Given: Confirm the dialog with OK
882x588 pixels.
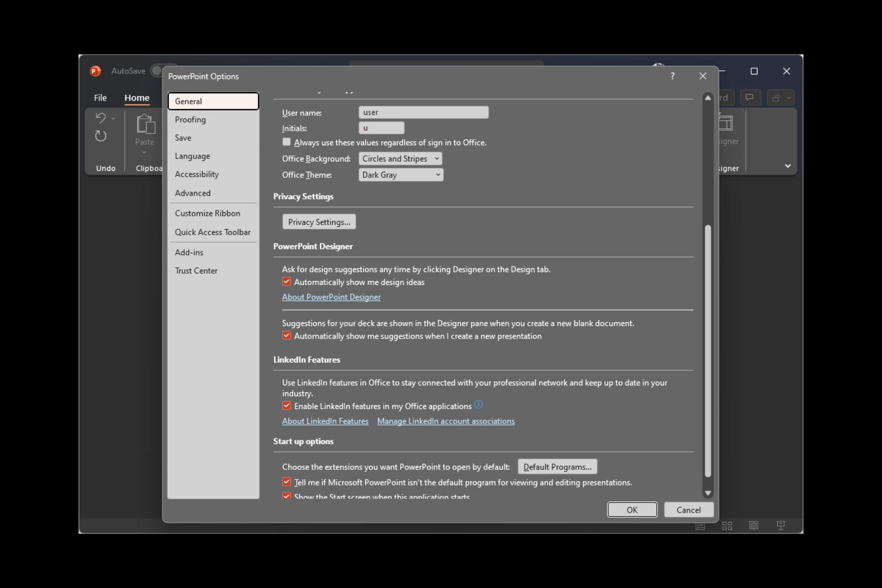Looking at the screenshot, I should coord(632,510).
